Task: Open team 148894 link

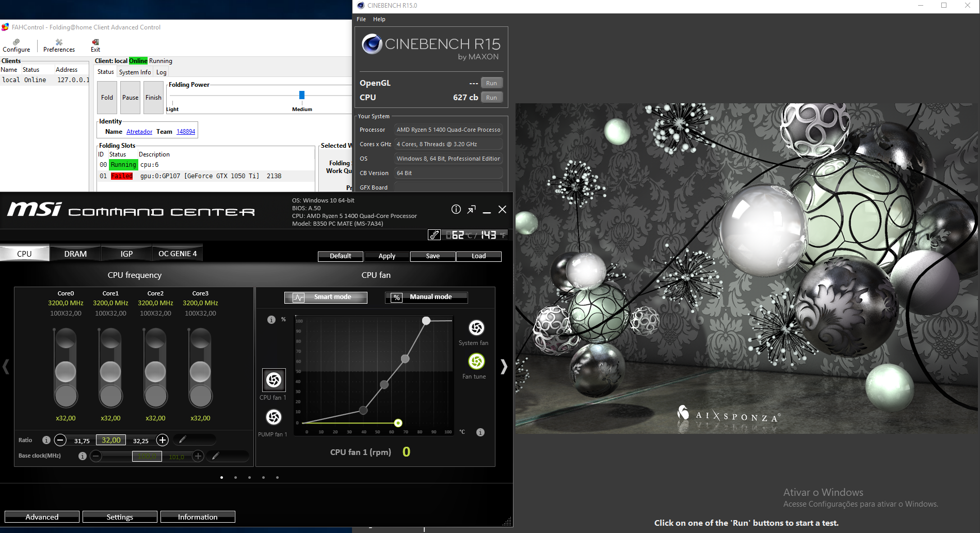Action: pos(186,132)
